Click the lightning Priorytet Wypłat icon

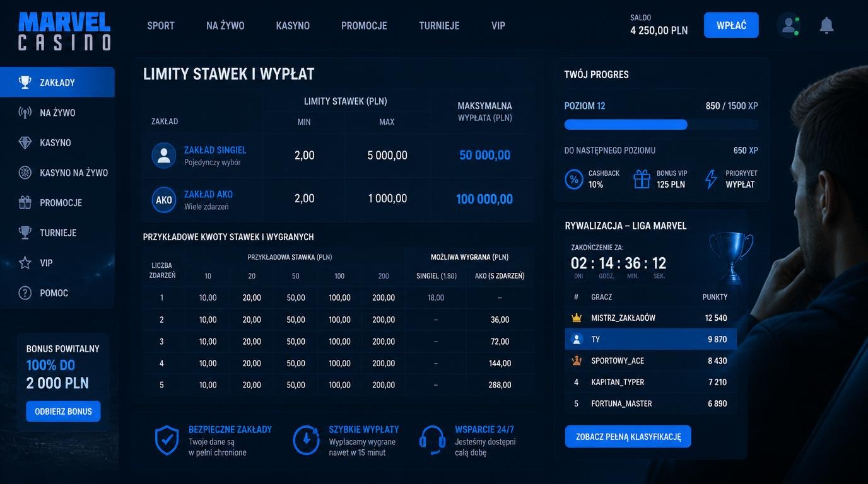click(711, 179)
